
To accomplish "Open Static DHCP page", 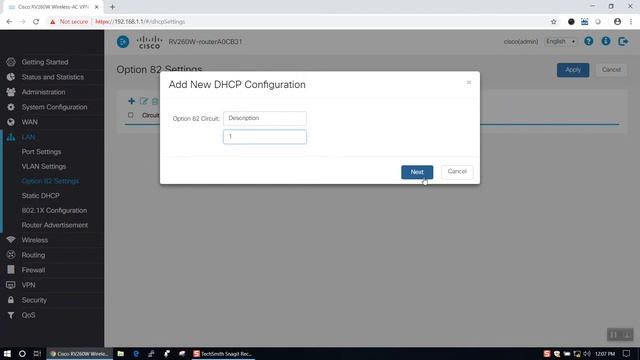I will point(40,196).
